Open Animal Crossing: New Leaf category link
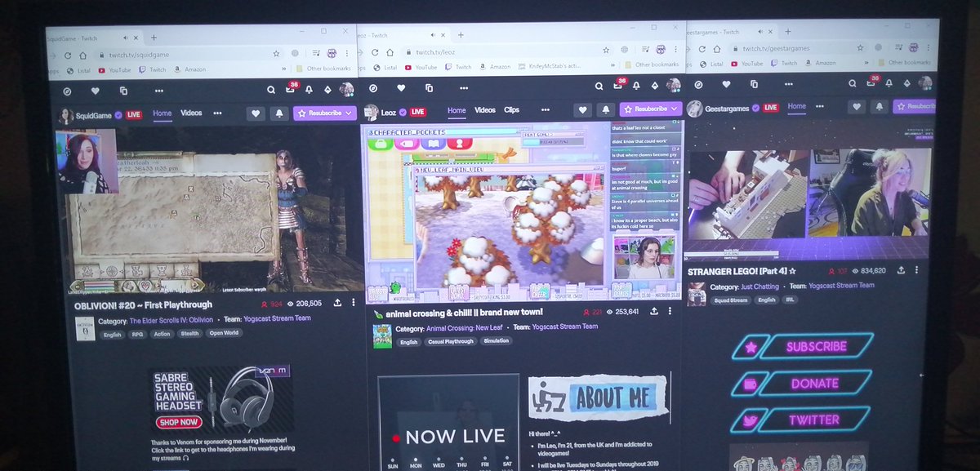Image resolution: width=980 pixels, height=471 pixels. (x=464, y=327)
